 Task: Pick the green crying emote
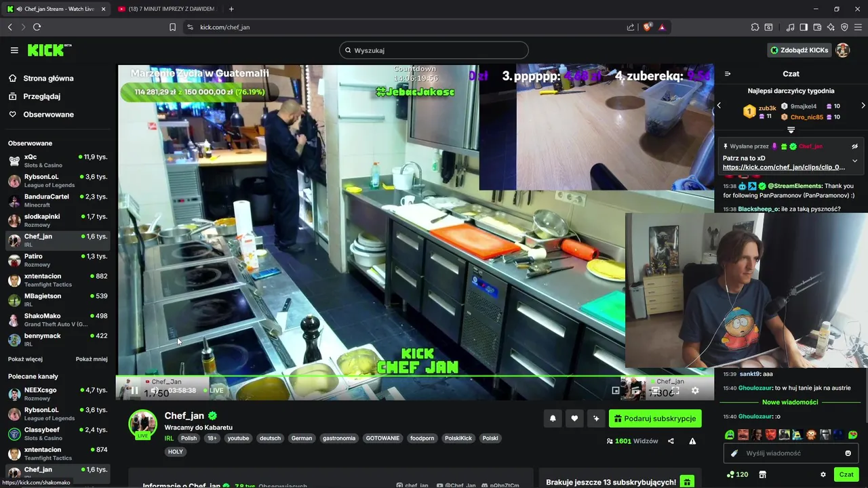coord(730,434)
